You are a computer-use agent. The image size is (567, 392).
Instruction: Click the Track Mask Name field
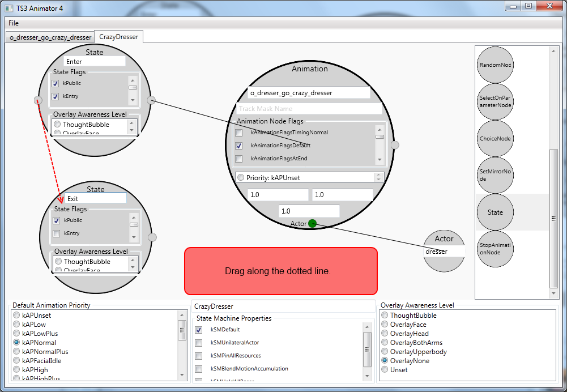tap(309, 109)
